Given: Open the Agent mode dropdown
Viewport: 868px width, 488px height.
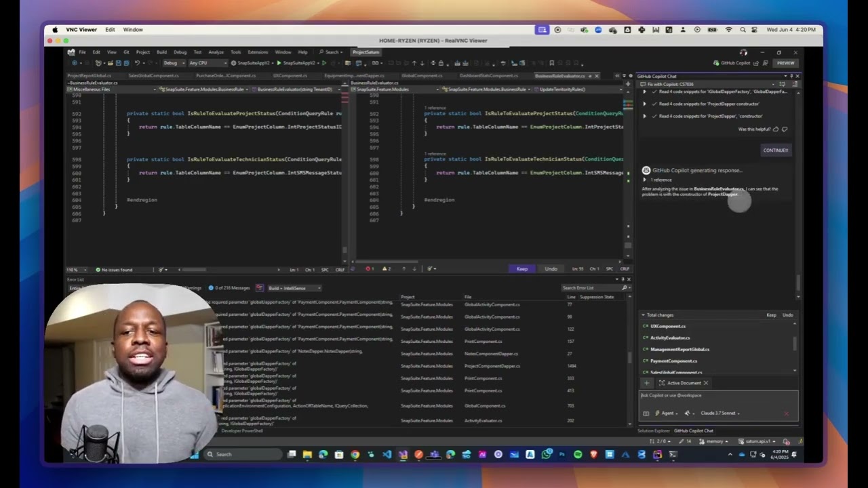Looking at the screenshot, I should pyautogui.click(x=666, y=413).
